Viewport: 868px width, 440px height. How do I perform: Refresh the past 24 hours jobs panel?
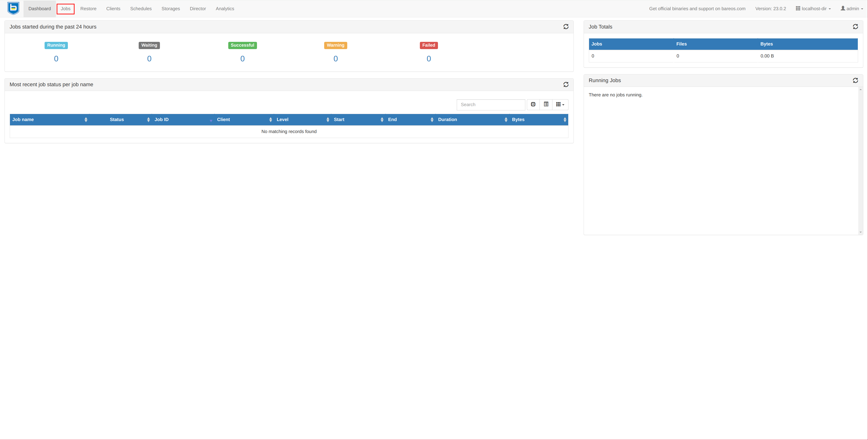coord(566,27)
